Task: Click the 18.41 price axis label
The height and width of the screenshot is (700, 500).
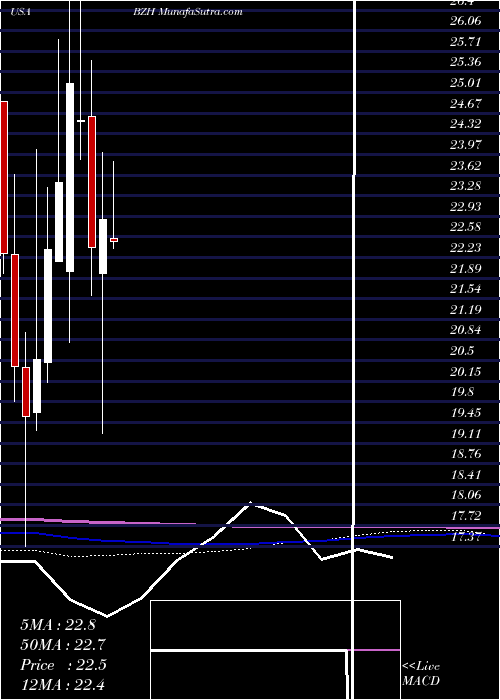Action: [466, 475]
